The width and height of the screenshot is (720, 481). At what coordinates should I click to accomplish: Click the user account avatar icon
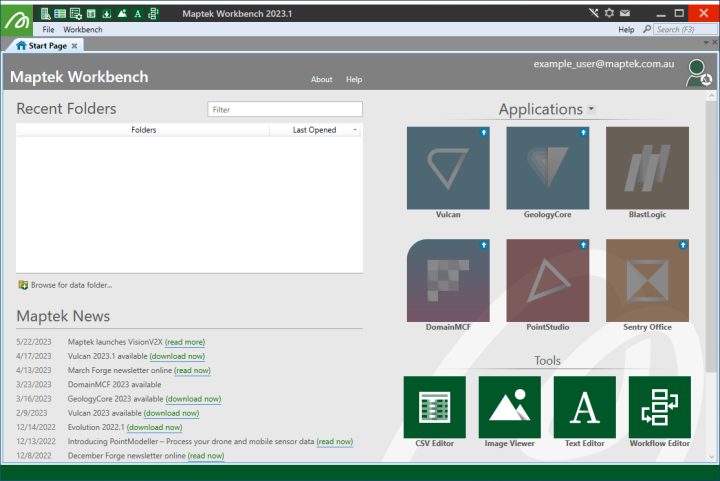699,73
